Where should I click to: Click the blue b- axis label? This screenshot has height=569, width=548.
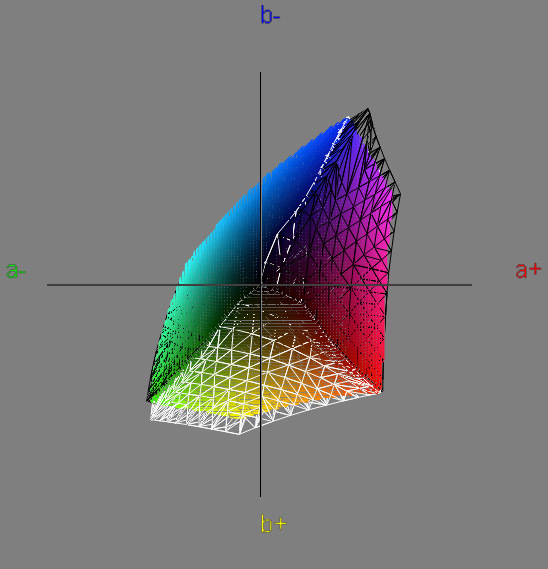[270, 15]
